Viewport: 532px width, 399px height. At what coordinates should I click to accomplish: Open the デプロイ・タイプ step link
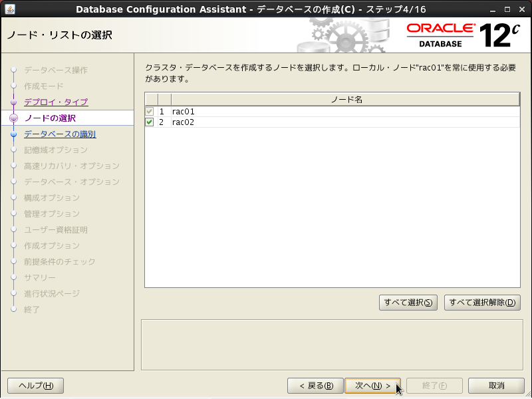tap(56, 102)
